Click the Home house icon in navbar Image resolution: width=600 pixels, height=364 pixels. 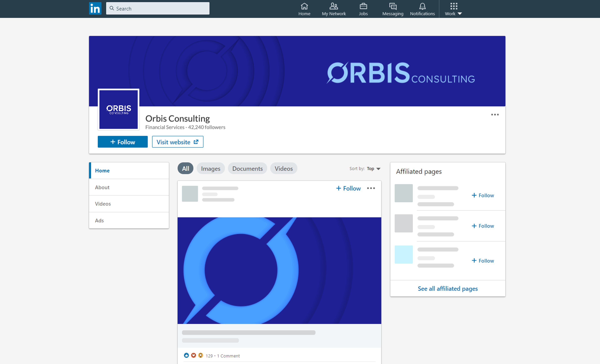click(304, 6)
